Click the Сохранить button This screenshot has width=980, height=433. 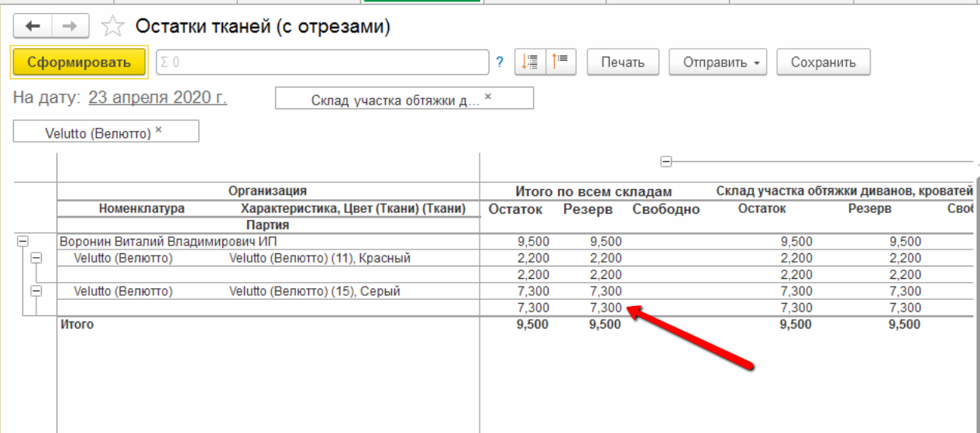pos(823,63)
